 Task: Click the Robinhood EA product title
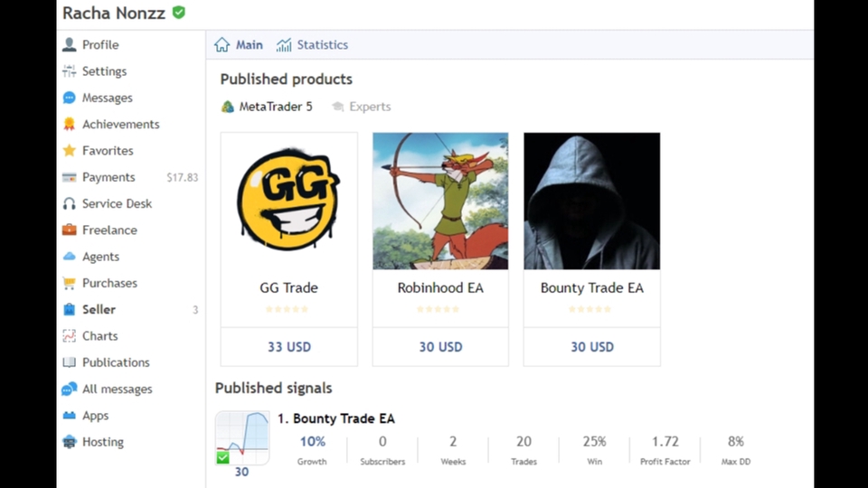point(440,287)
